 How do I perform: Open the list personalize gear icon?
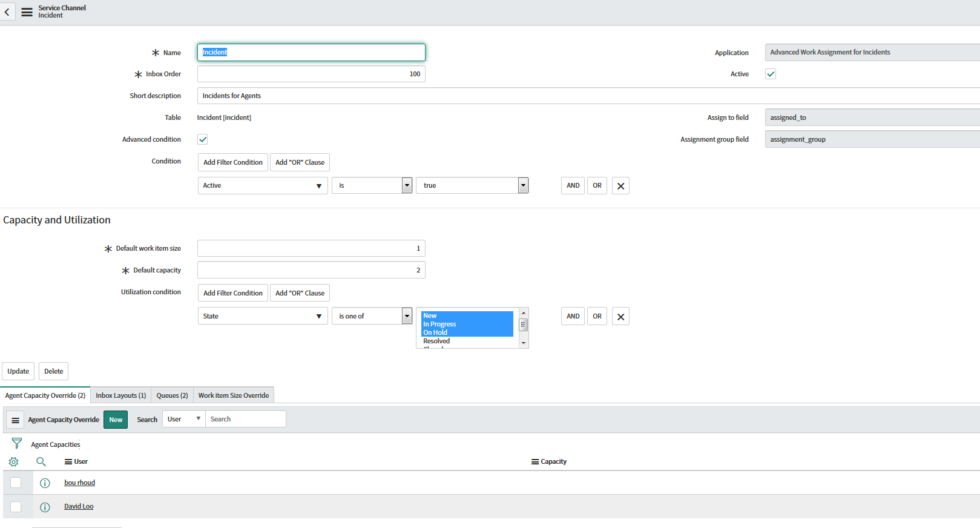point(13,461)
